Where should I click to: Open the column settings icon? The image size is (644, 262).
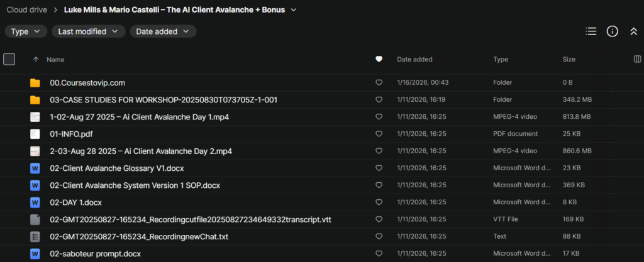coord(637,59)
